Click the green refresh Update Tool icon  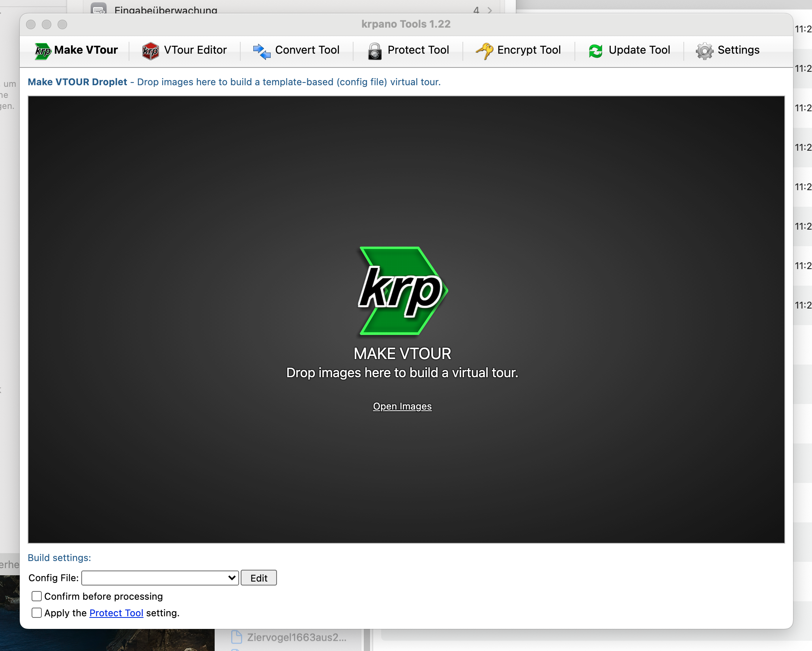click(x=595, y=51)
